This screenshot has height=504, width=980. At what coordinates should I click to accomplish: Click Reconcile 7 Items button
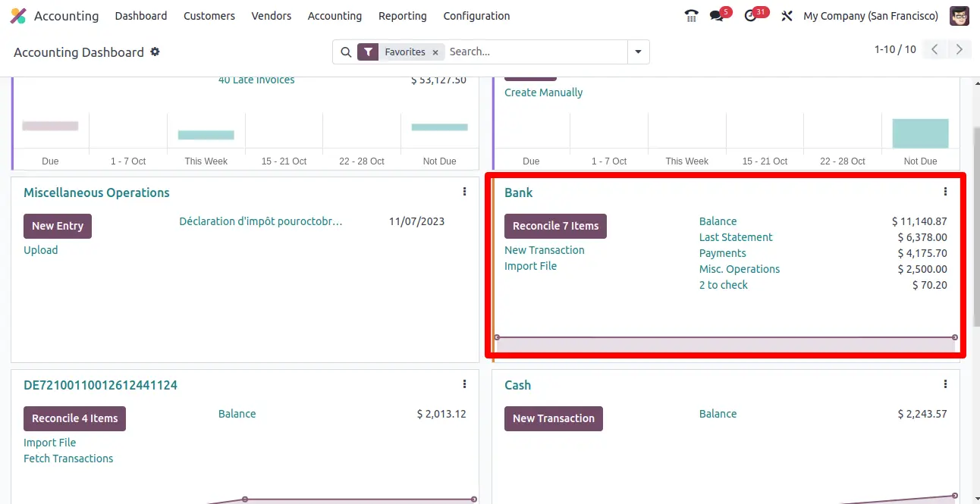pyautogui.click(x=555, y=226)
